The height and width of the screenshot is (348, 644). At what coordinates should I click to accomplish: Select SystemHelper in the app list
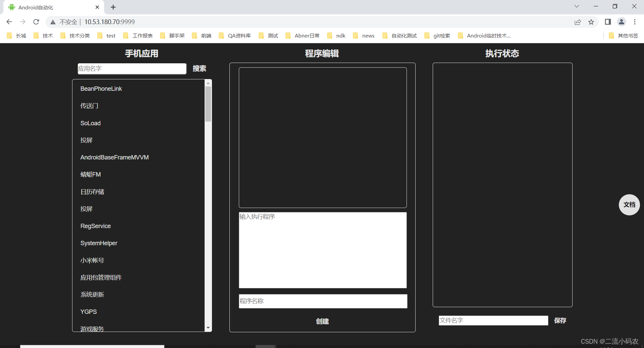click(99, 243)
